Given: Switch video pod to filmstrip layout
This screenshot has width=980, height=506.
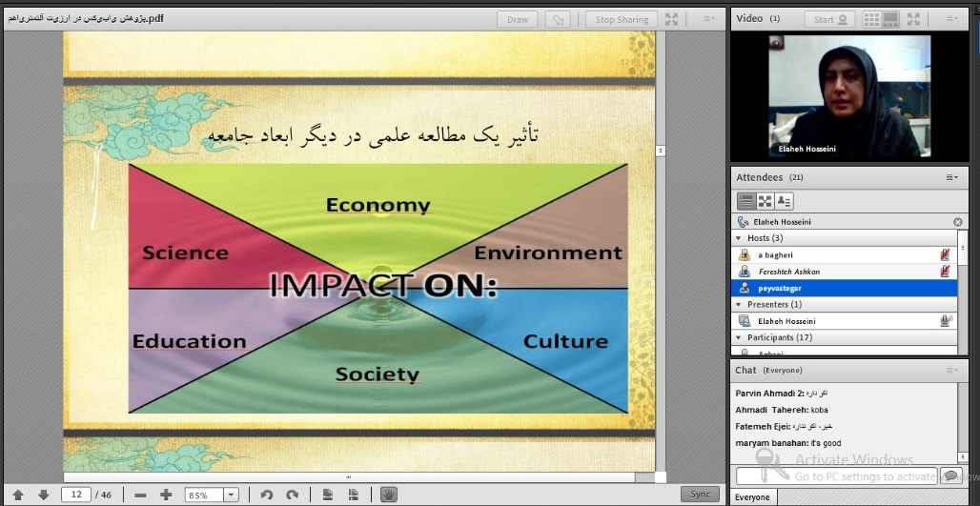Looking at the screenshot, I should [x=890, y=19].
